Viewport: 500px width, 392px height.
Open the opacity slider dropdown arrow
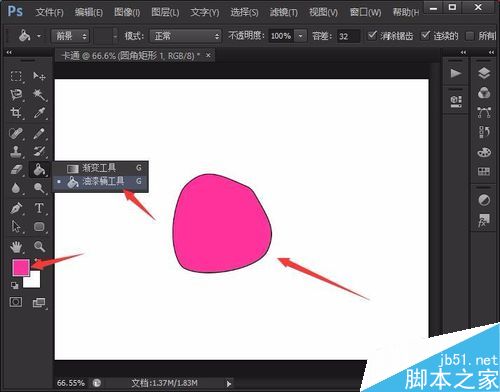tap(301, 36)
